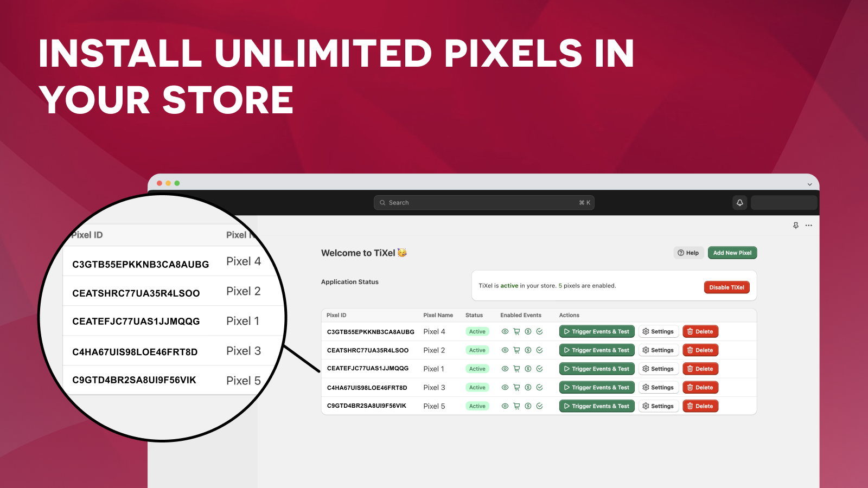Viewport: 868px width, 488px height.
Task: Click the Actions column header
Action: point(569,315)
